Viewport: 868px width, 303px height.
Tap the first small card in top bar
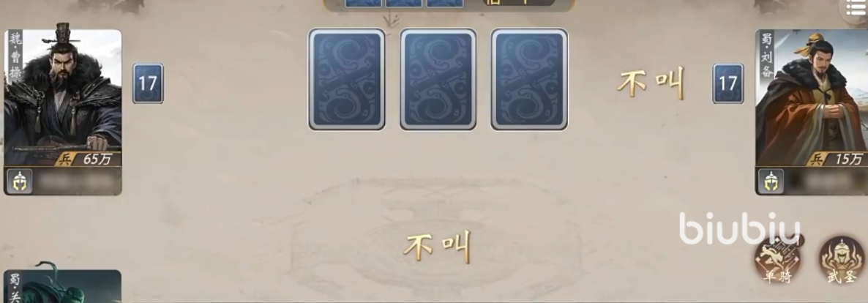point(363,3)
